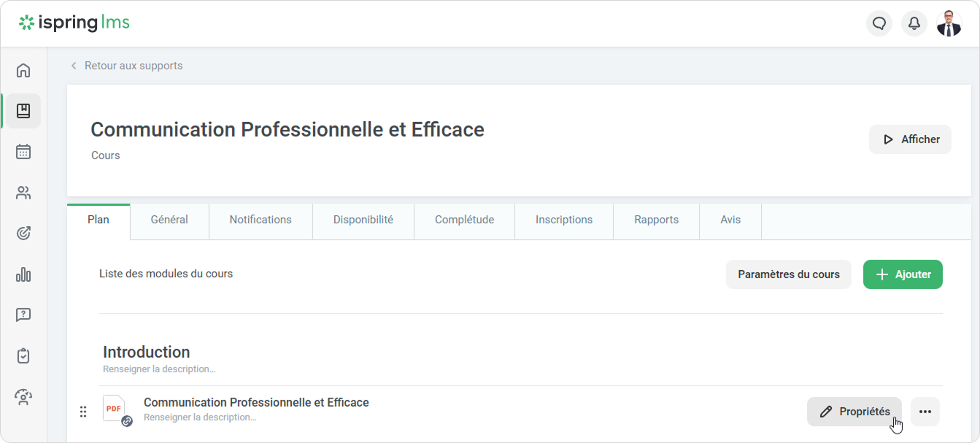Viewport: 980px width, 443px height.
Task: Click the target goals sidebar icon
Action: [x=23, y=234]
